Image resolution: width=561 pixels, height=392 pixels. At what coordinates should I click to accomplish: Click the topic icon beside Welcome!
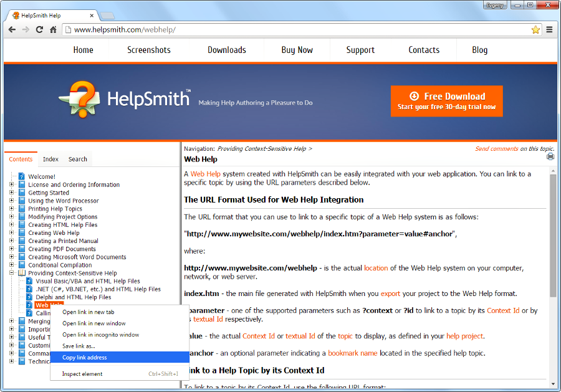22,176
